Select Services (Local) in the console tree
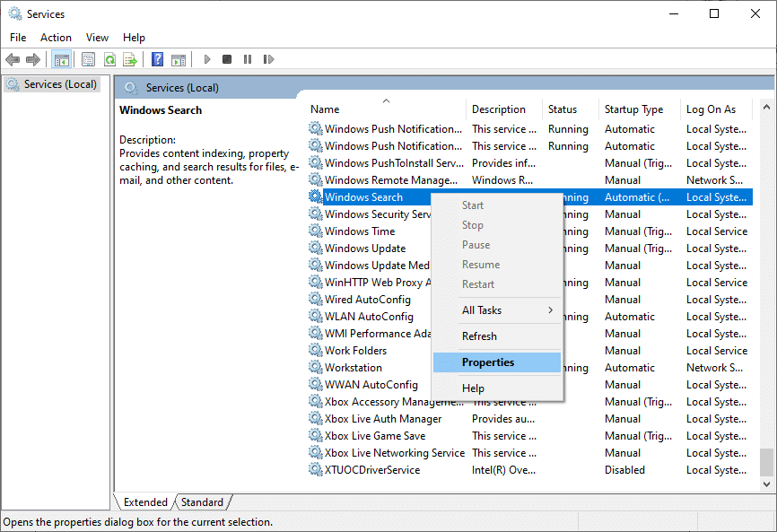This screenshot has height=532, width=777. tap(60, 84)
